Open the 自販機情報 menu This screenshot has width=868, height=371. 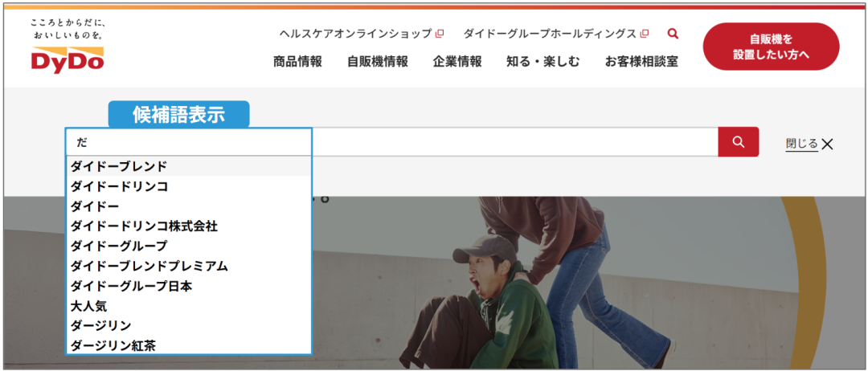[378, 61]
